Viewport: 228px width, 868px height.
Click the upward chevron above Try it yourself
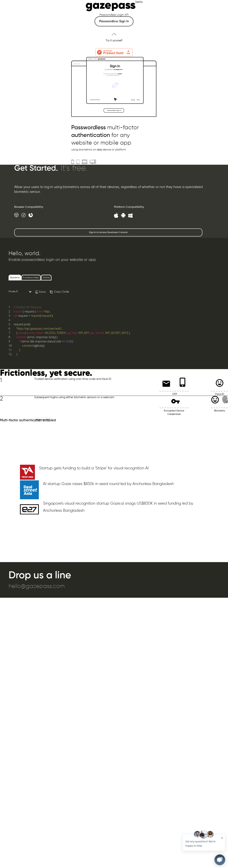tap(114, 34)
